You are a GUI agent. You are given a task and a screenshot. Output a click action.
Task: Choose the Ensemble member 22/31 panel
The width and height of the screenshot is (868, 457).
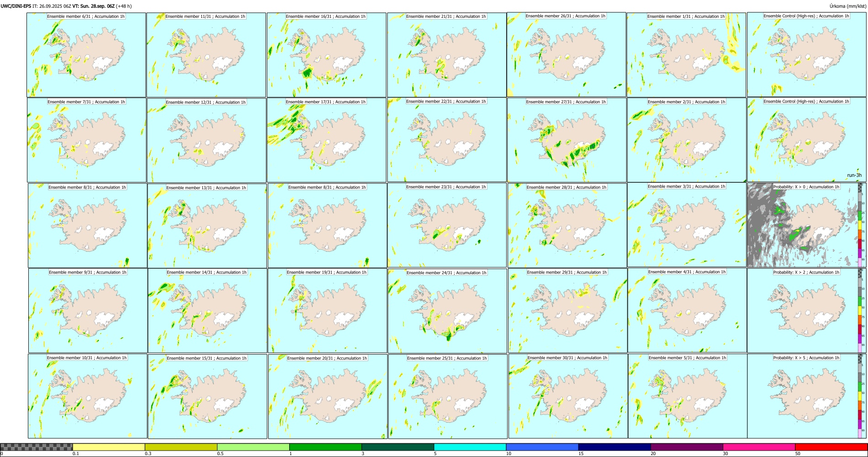click(447, 140)
